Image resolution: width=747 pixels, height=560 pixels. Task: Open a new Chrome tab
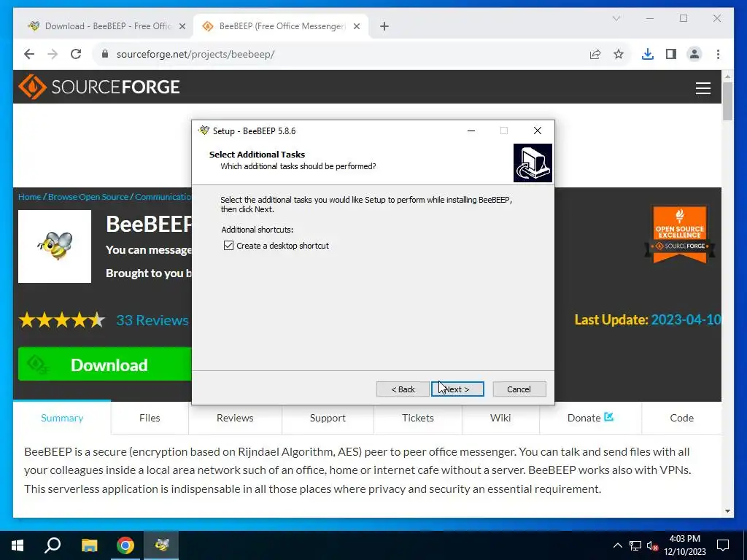tap(384, 26)
